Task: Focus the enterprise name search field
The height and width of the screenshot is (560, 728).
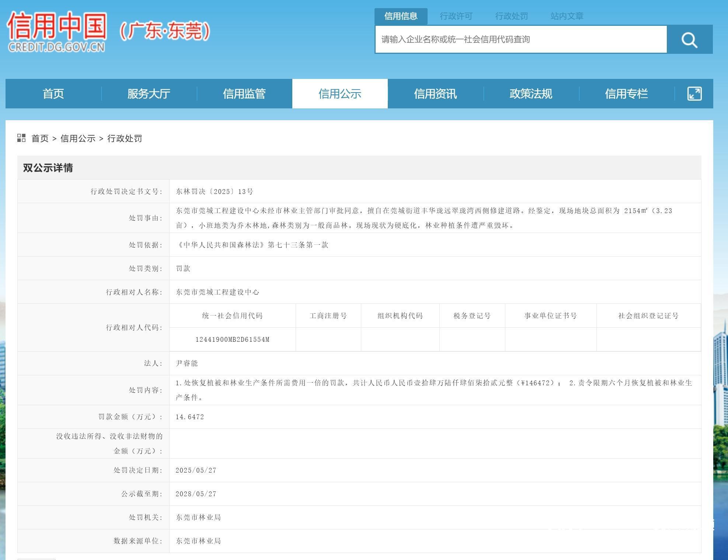Action: click(520, 39)
